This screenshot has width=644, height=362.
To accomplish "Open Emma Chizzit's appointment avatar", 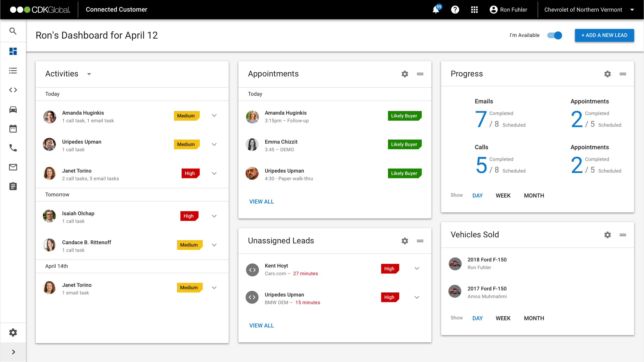I will point(252,145).
